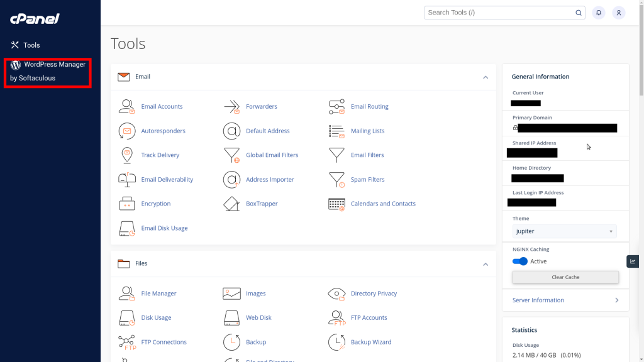
Task: Open the Default Address @ icon
Action: tap(231, 131)
